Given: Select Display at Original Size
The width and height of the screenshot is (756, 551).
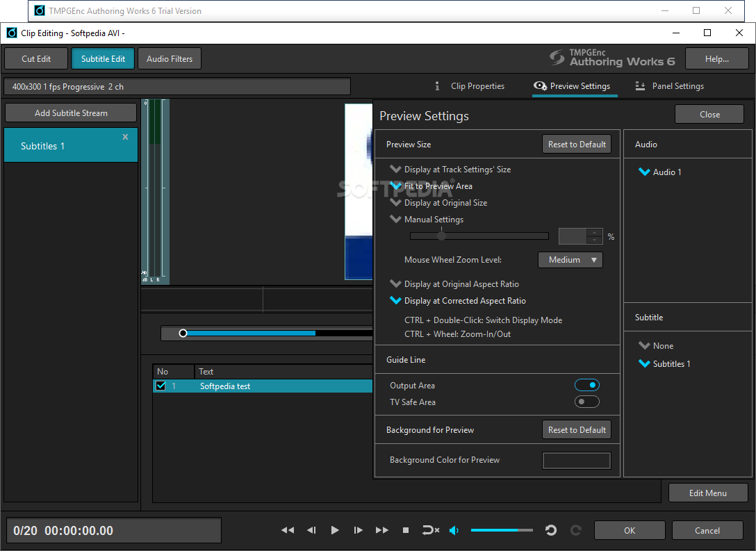Looking at the screenshot, I should click(x=438, y=203).
